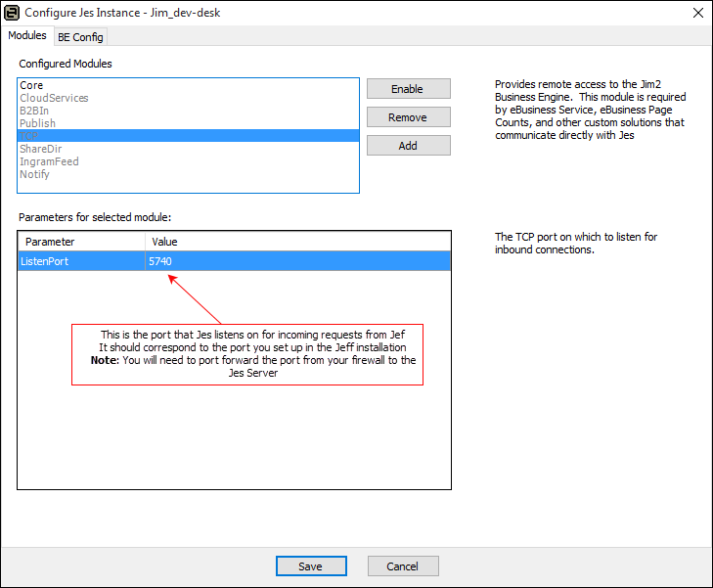
Task: Click the Parameter column header
Action: (x=81, y=242)
